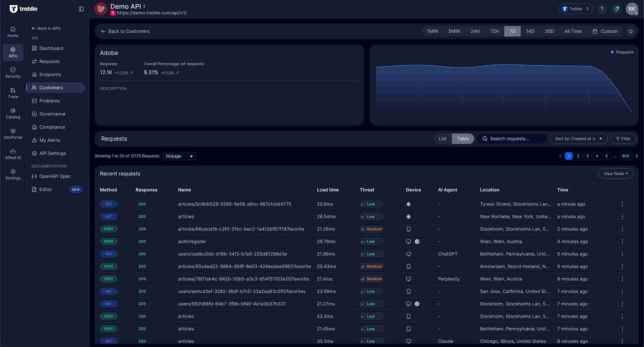This screenshot has width=644, height=347.
Task: Open the 20/page page-size dropdown
Action: (x=179, y=156)
